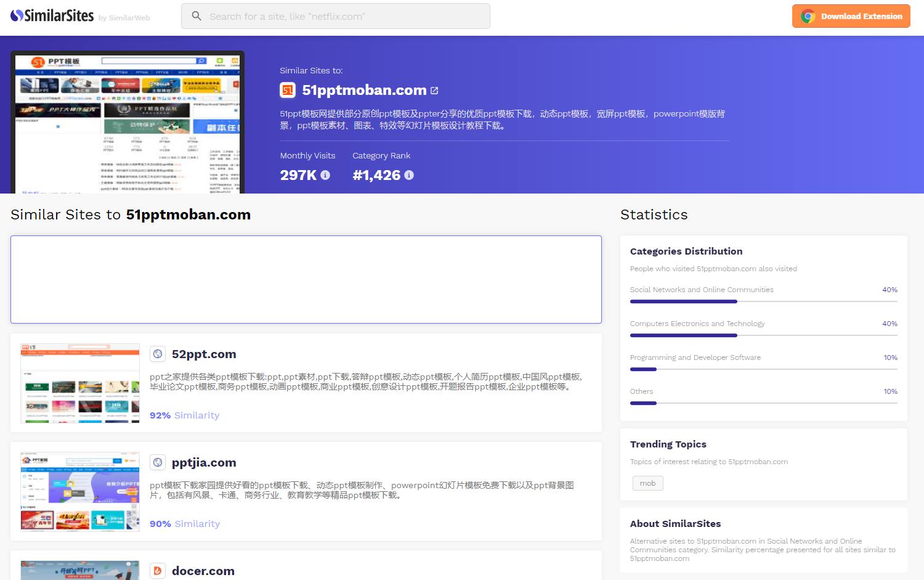Focus the site search input field
This screenshot has width=924, height=580.
(x=336, y=16)
